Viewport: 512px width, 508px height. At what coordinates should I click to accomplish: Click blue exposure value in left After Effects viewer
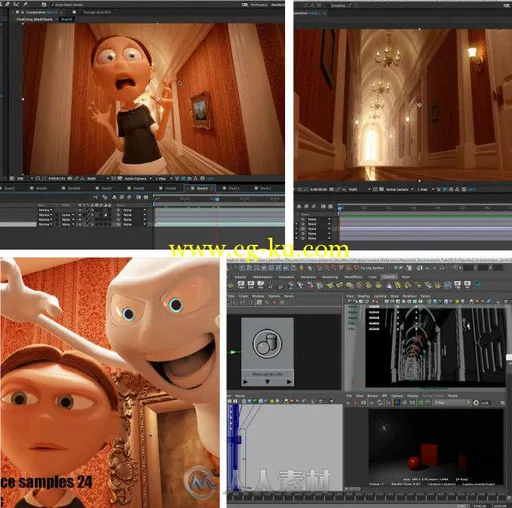coord(210,179)
